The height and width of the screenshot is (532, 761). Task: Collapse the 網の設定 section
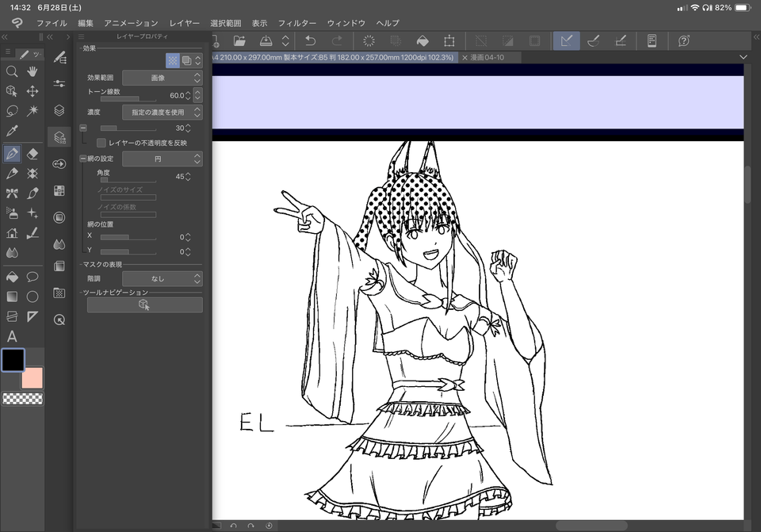pyautogui.click(x=83, y=159)
